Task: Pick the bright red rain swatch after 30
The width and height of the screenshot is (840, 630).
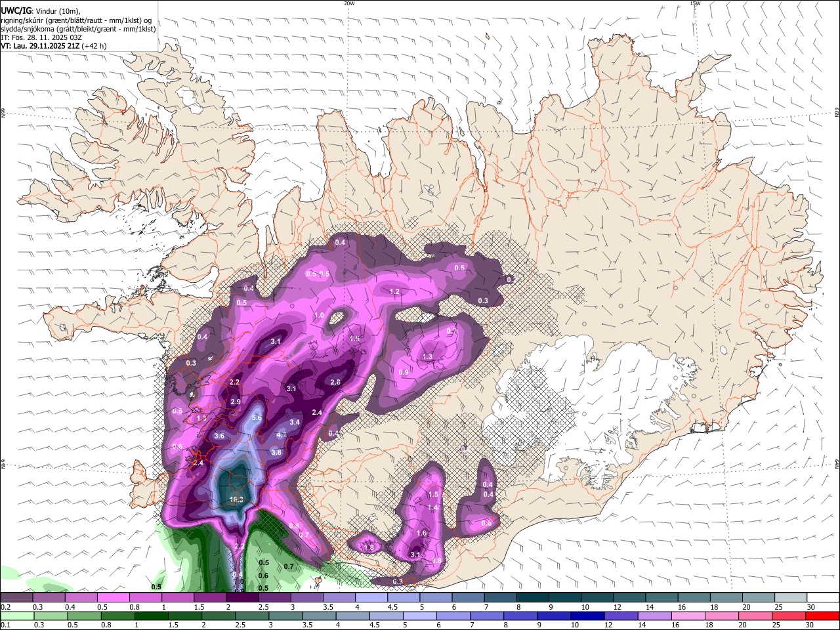Action: pyautogui.click(x=823, y=616)
